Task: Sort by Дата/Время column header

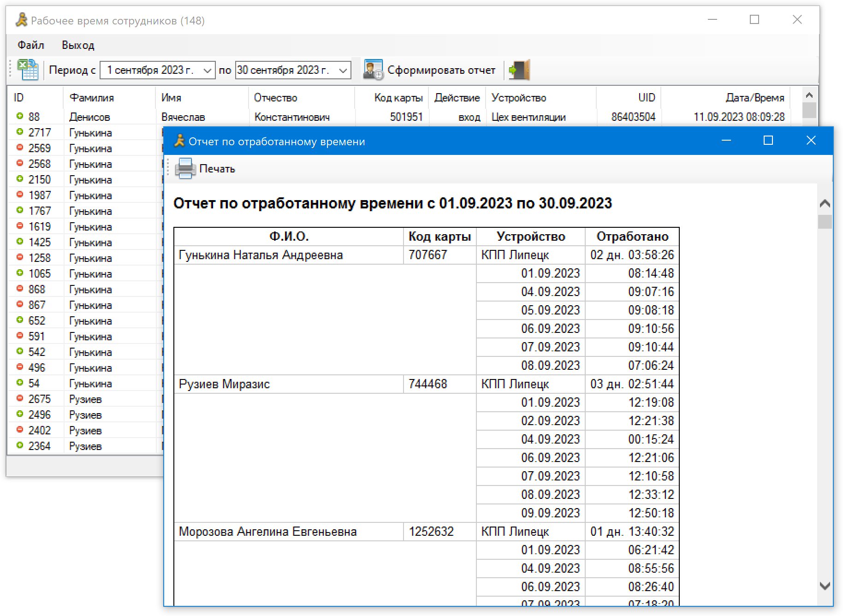Action: coord(754,98)
